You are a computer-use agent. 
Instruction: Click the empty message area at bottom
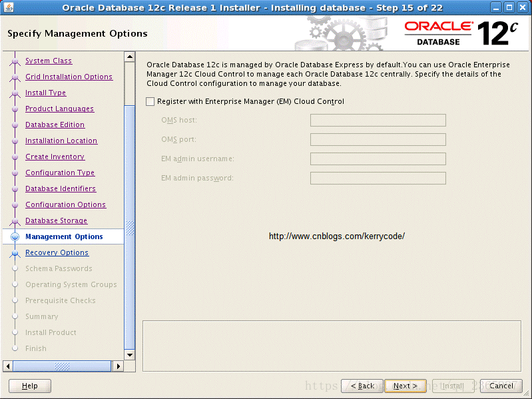(x=332, y=346)
